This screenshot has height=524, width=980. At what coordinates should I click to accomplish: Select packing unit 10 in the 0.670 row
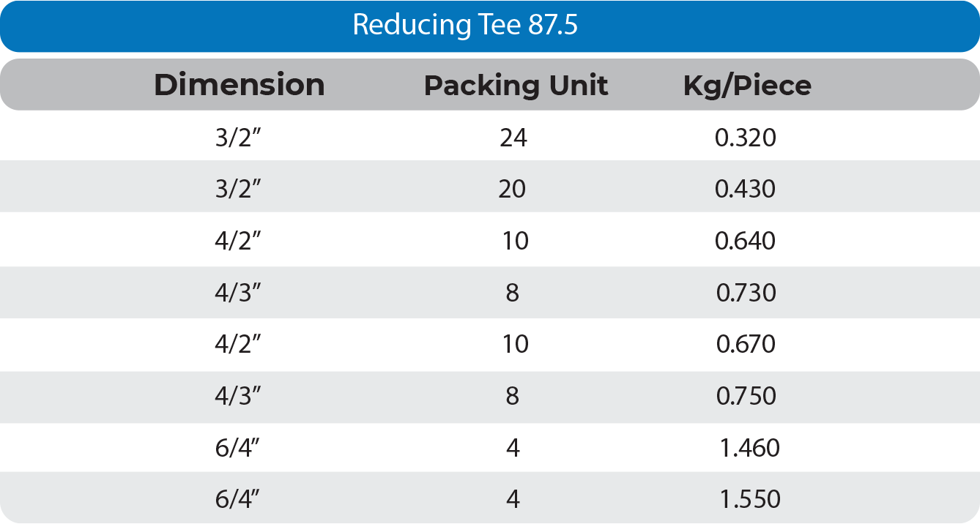(x=516, y=344)
